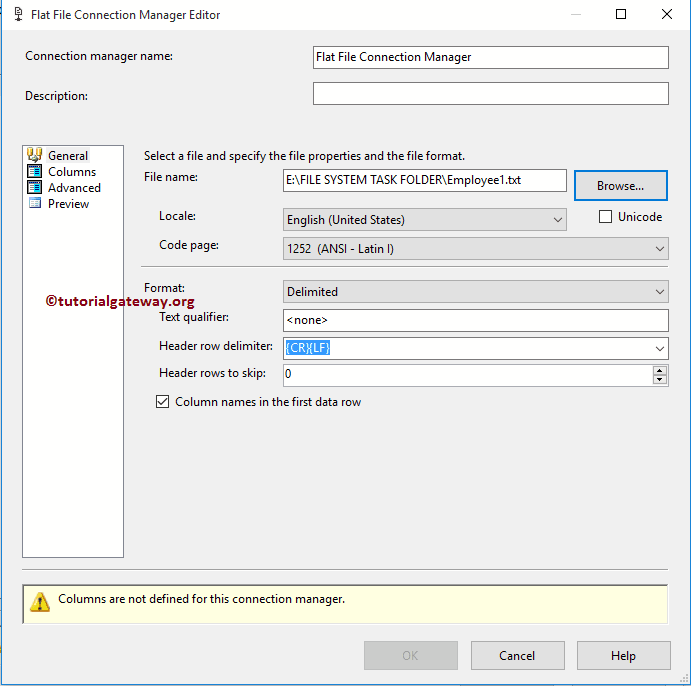Click the Preview page icon

tap(35, 203)
